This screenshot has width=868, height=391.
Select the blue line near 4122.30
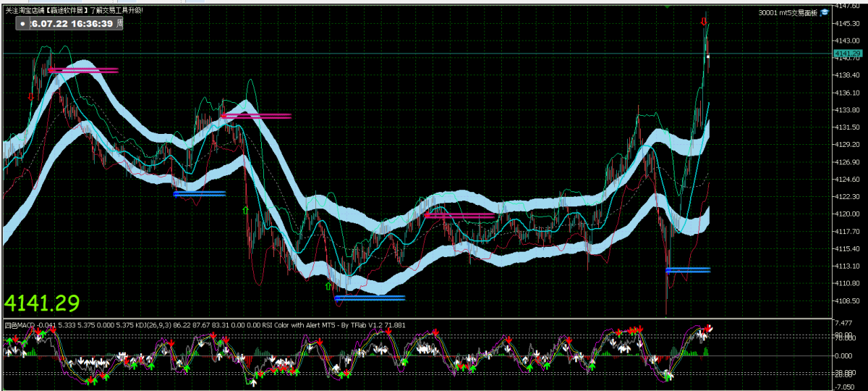point(200,193)
